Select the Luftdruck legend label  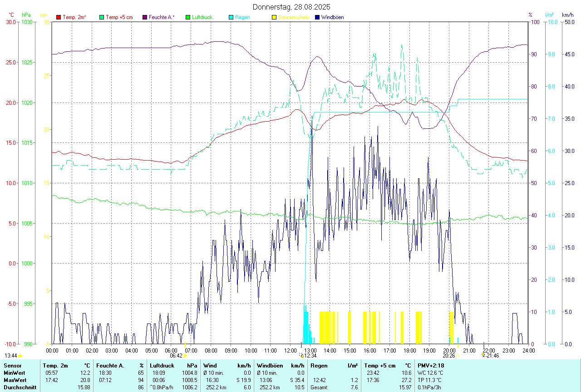202,17
